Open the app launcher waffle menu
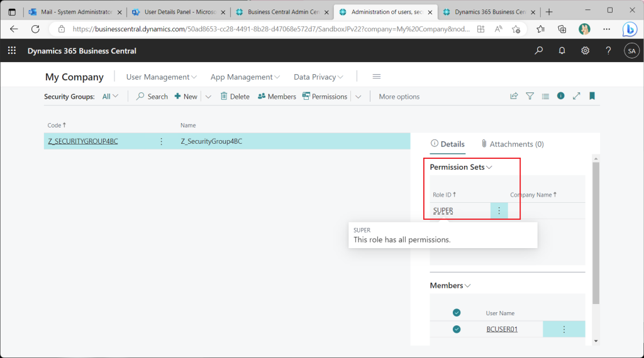Screen dimensions: 644x358 [x=11, y=50]
